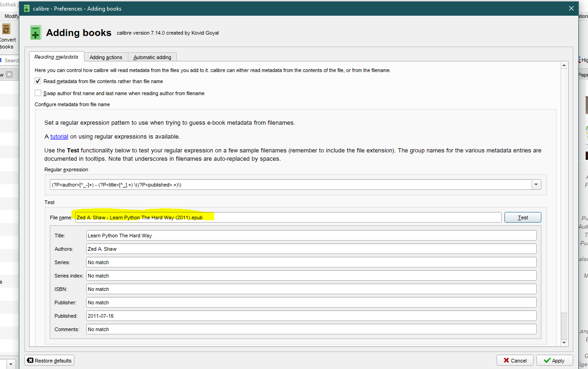Viewport: 588px width, 369px height.
Task: Click the text 'Configure metadata from file name'
Action: point(72,104)
